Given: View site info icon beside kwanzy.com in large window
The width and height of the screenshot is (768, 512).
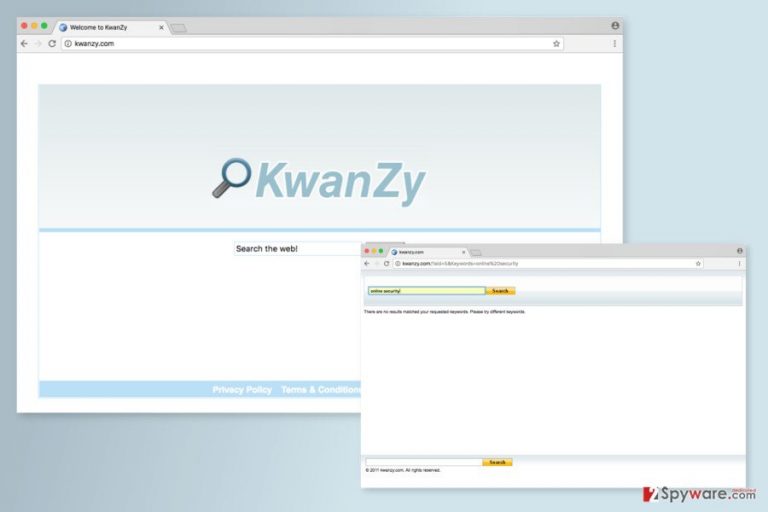Looking at the screenshot, I should click(x=68, y=44).
